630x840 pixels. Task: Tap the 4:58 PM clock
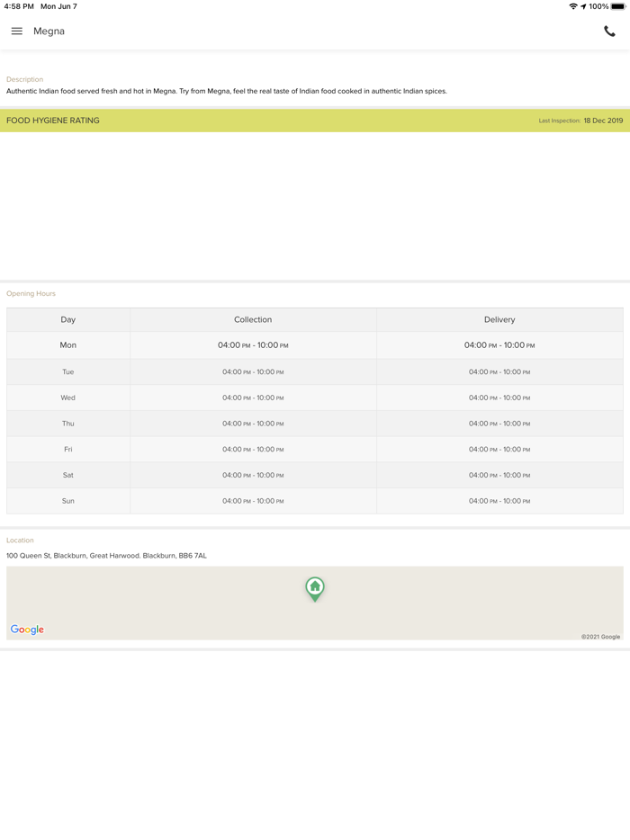(x=19, y=6)
